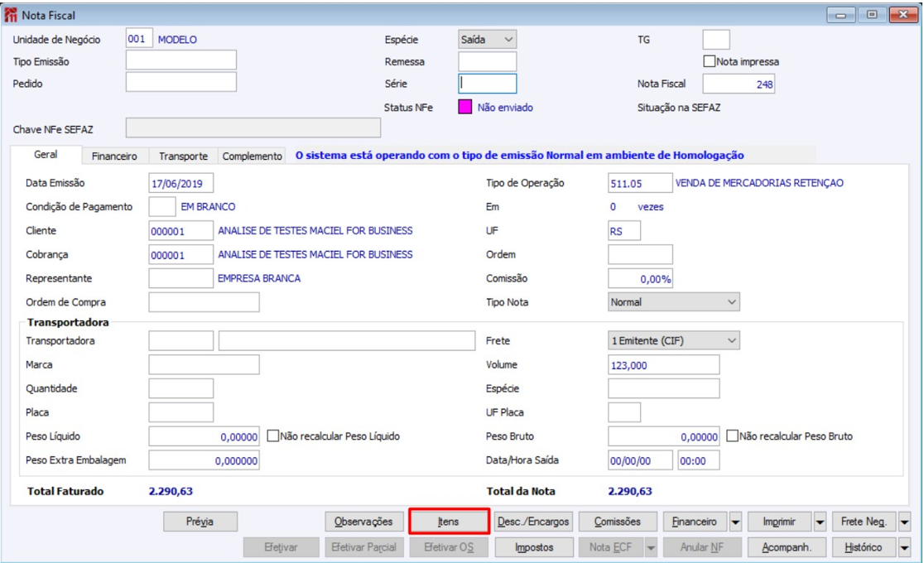Expand the Financeiro button dropdown arrow

[735, 522]
